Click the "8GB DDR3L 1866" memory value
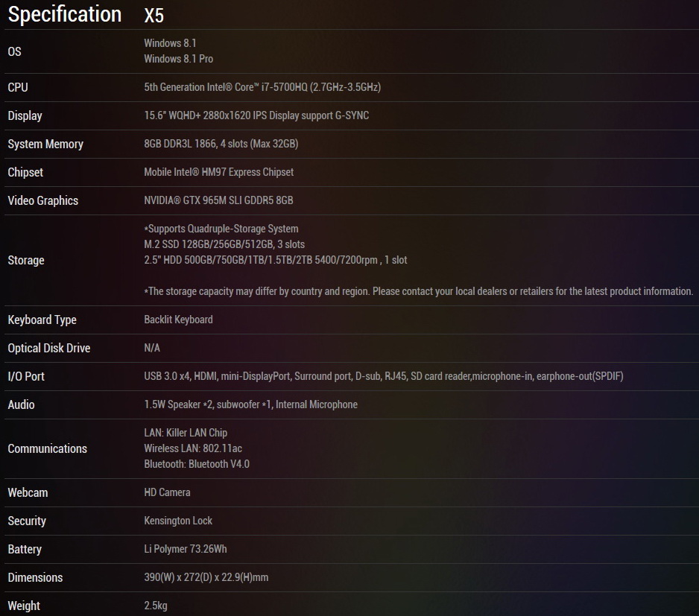 (221, 144)
